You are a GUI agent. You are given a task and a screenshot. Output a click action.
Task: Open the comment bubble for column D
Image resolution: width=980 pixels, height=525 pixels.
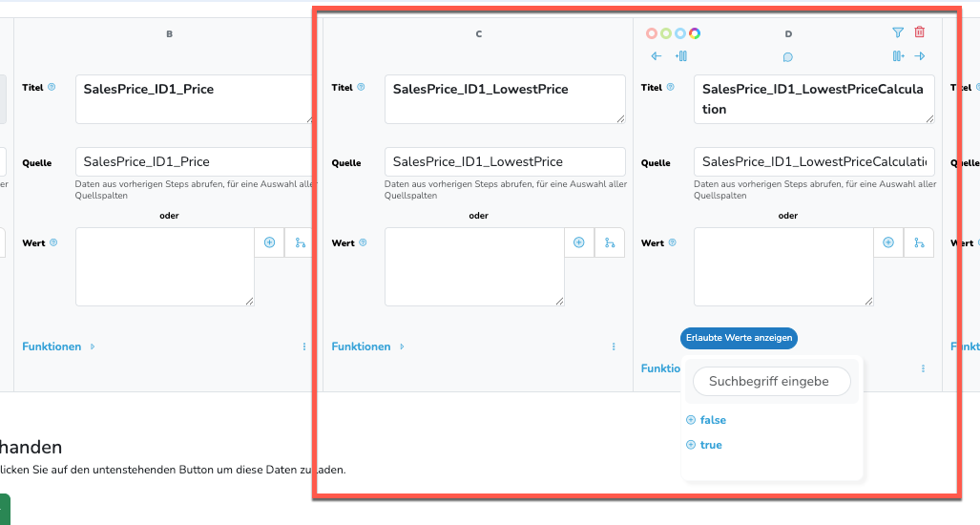788,57
